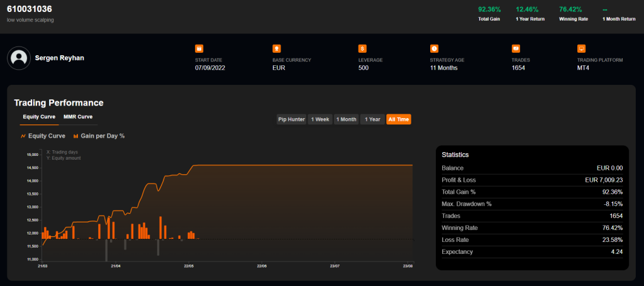
Task: Choose the 1 Month time range
Action: pos(346,119)
